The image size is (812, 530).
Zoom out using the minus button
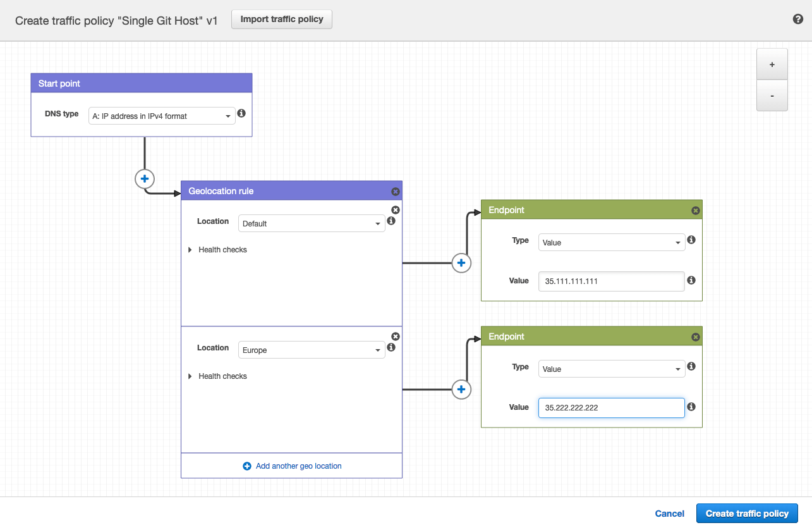pos(772,96)
